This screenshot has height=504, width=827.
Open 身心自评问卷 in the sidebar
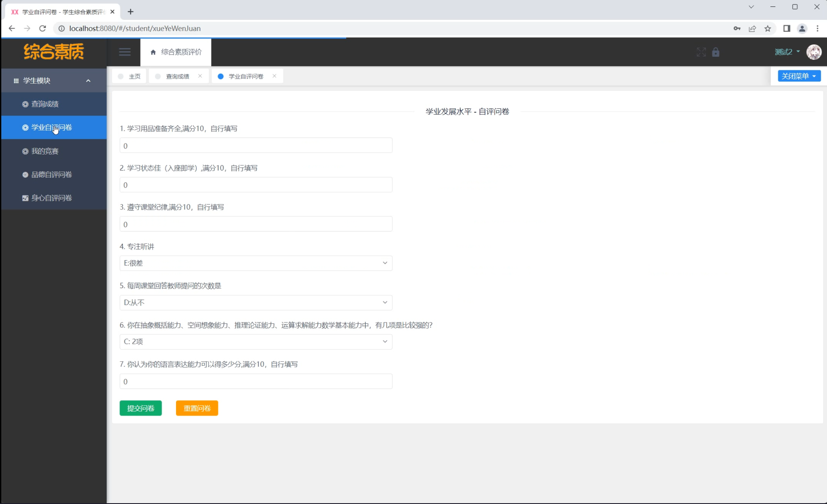click(x=51, y=198)
